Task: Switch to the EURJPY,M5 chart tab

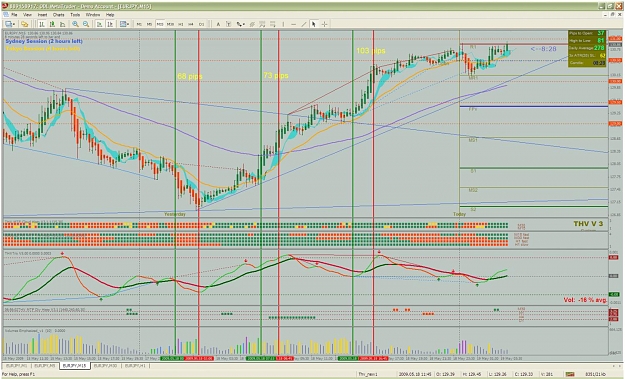Action: [45, 365]
